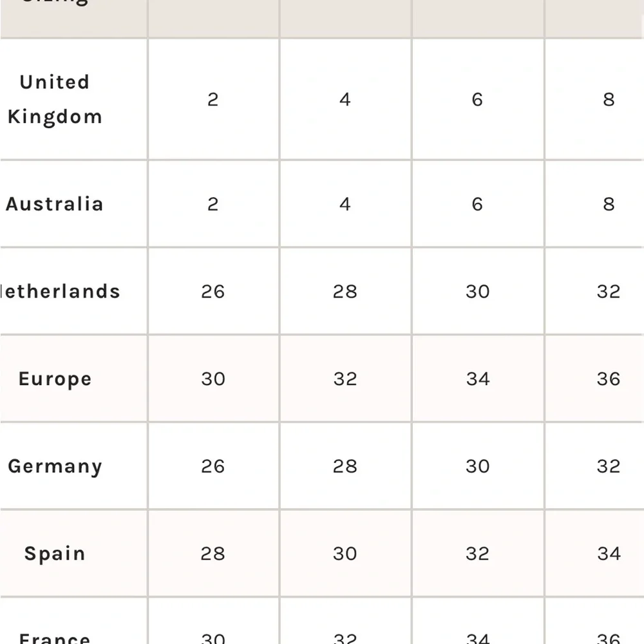The height and width of the screenshot is (644, 644).
Task: Click the Netherlands row label
Action: [60, 291]
